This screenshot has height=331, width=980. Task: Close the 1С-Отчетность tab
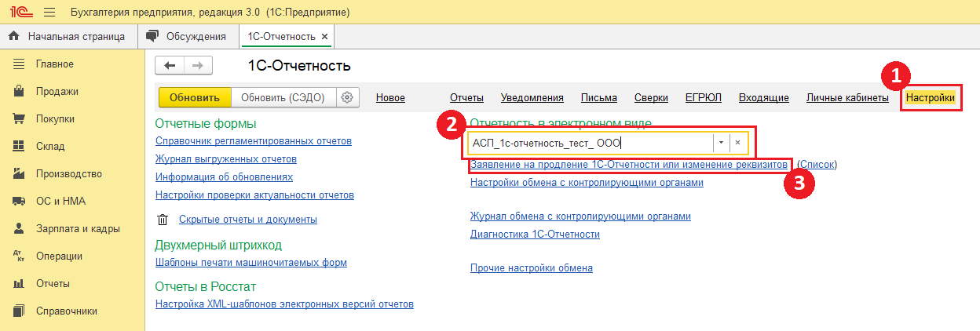point(325,37)
